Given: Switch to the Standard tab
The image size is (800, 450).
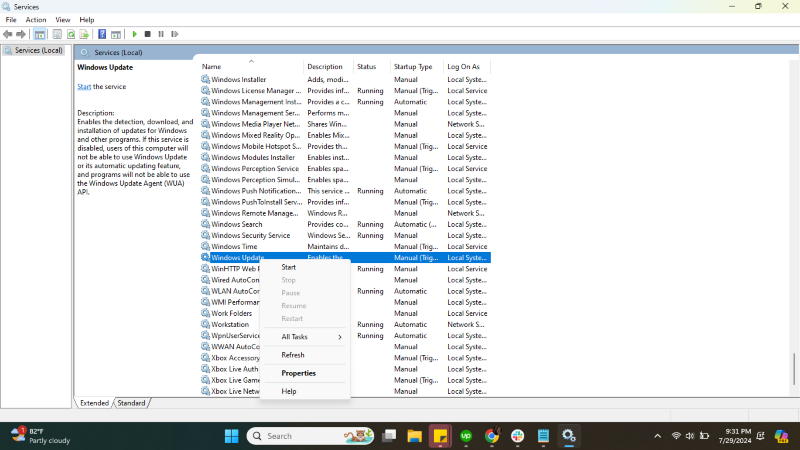Looking at the screenshot, I should point(131,403).
